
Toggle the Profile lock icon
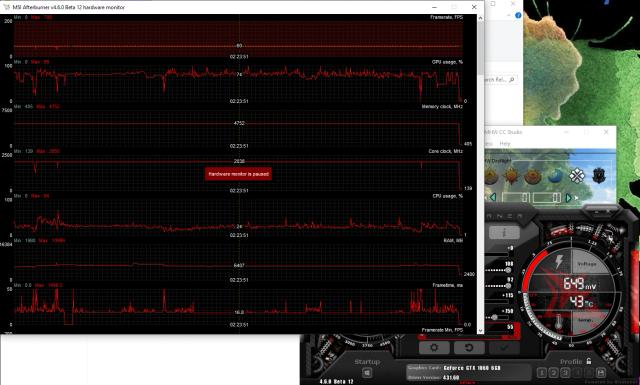pos(589,361)
